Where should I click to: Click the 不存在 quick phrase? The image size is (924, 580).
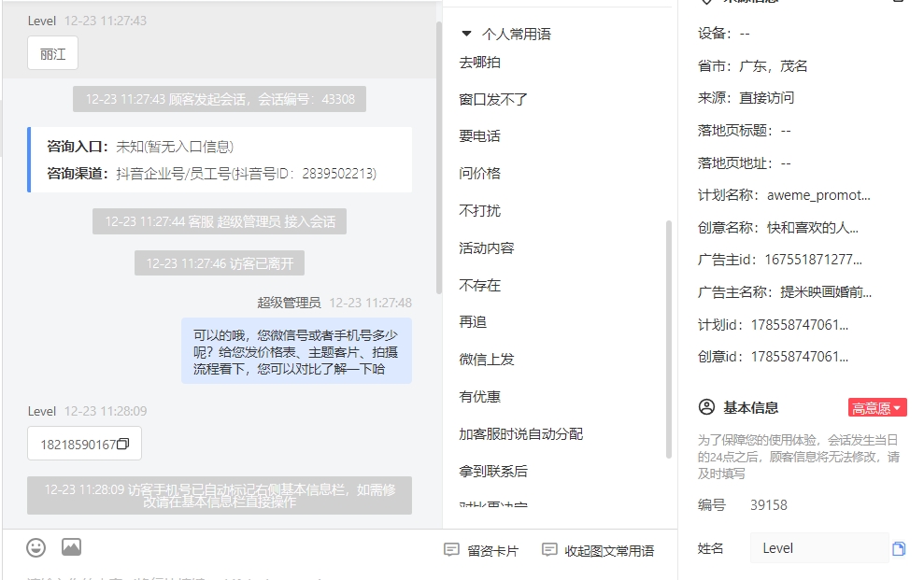tap(479, 286)
